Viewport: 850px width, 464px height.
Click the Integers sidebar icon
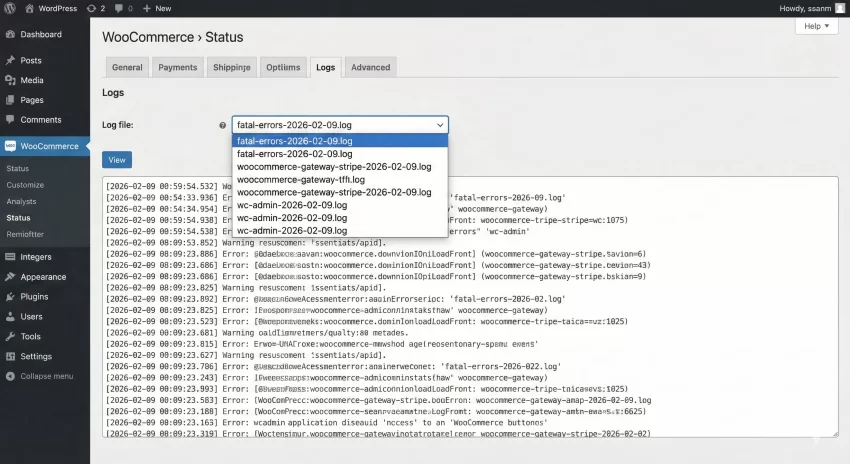click(x=10, y=257)
